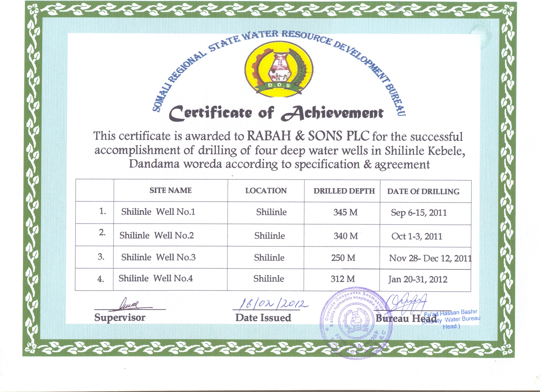Image resolution: width=540 pixels, height=392 pixels.
Task: Click the 'Date Issued' label
Action: pos(263,318)
